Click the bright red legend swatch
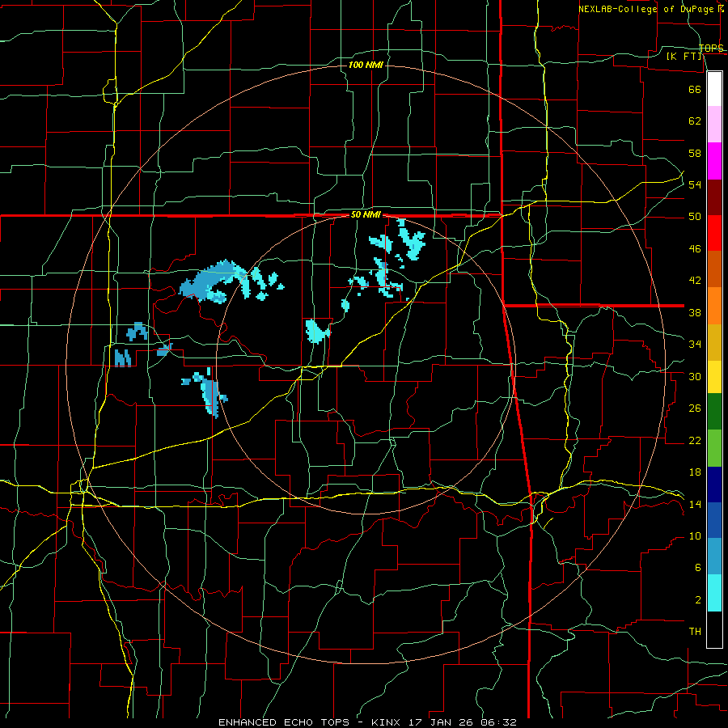The height and width of the screenshot is (728, 728). point(714,233)
